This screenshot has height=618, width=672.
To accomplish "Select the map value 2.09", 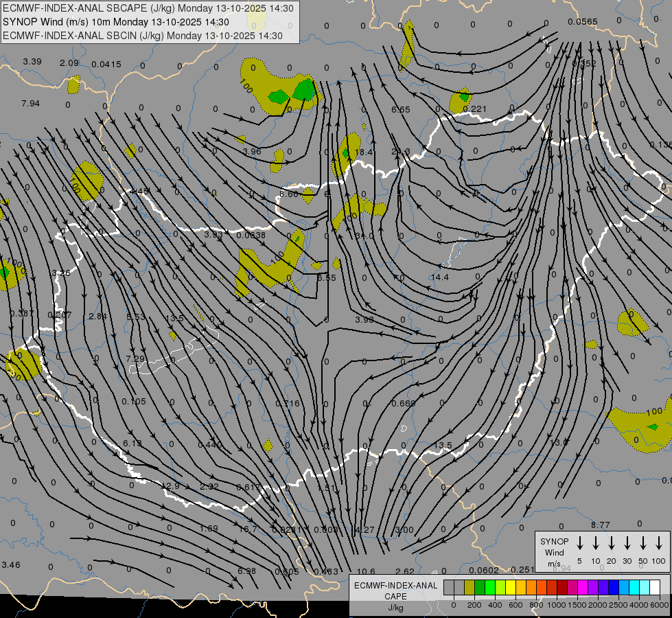I will [69, 62].
